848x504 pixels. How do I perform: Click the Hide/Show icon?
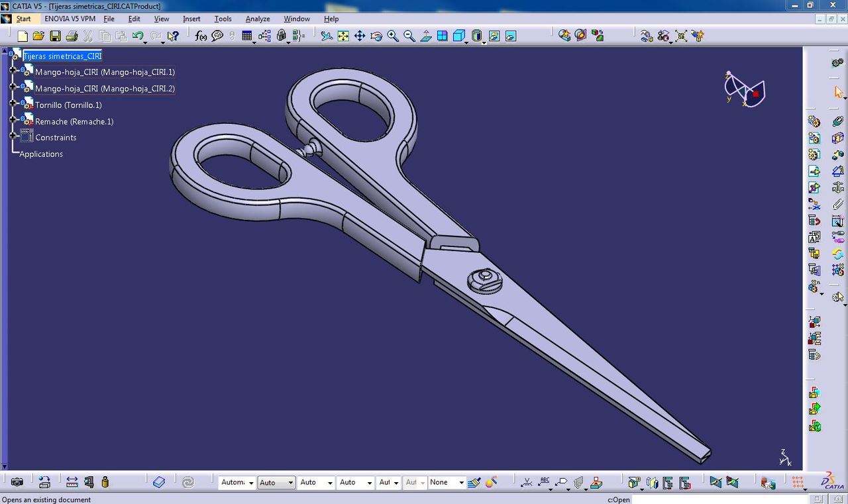[494, 36]
